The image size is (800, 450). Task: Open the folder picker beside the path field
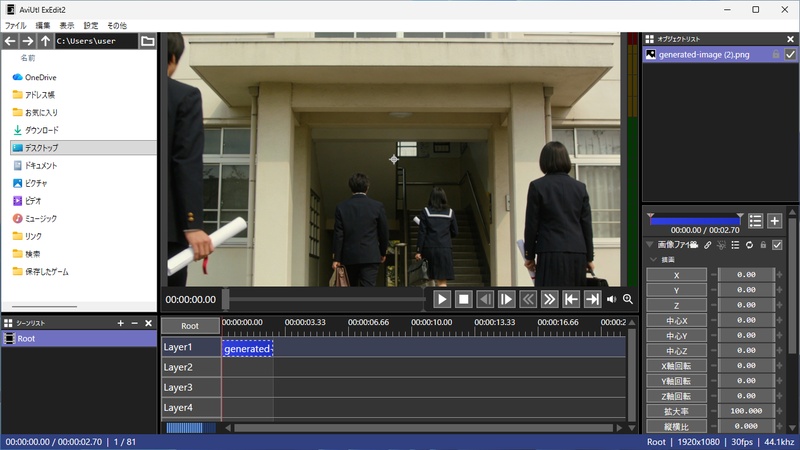[148, 41]
